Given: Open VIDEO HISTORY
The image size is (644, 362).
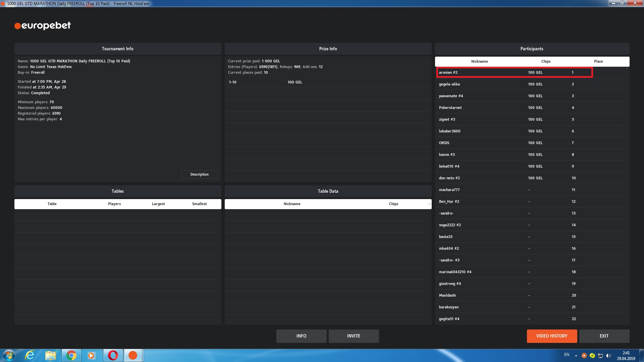Looking at the screenshot, I should tap(552, 336).
